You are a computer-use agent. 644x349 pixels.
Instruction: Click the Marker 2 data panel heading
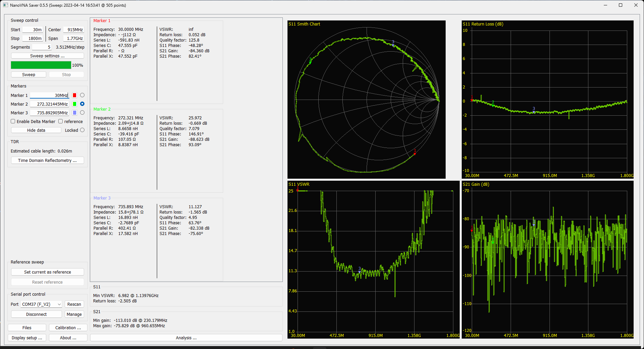[102, 109]
